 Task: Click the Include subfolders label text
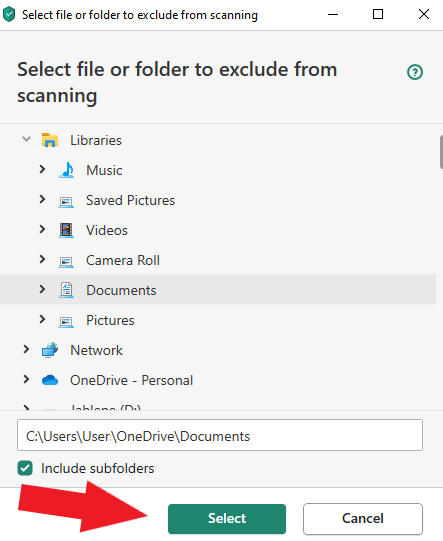98,469
